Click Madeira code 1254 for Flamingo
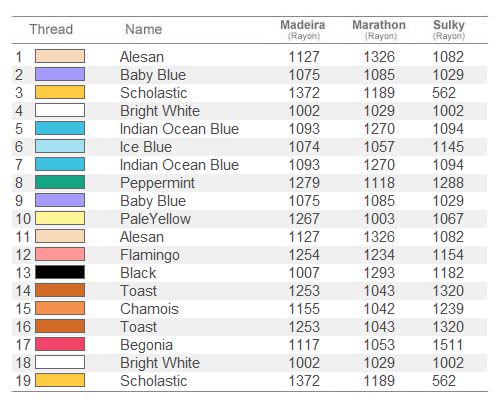This screenshot has height=402, width=500. (304, 255)
